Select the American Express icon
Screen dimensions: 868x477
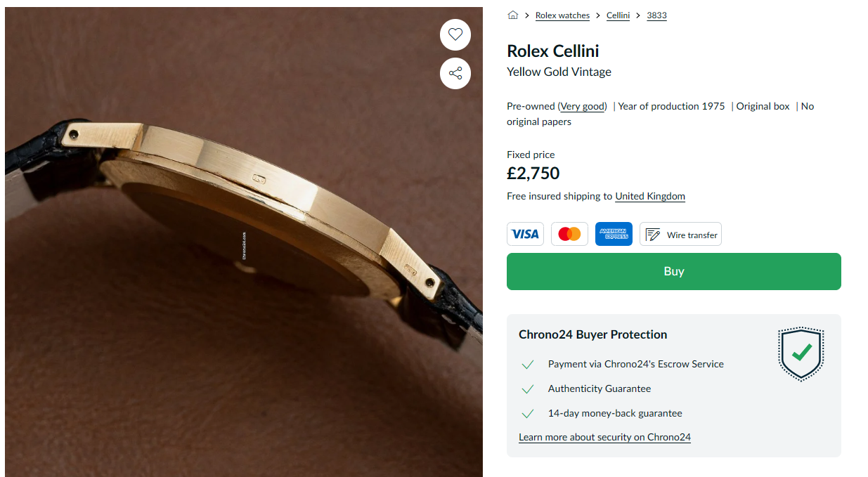[x=614, y=234]
